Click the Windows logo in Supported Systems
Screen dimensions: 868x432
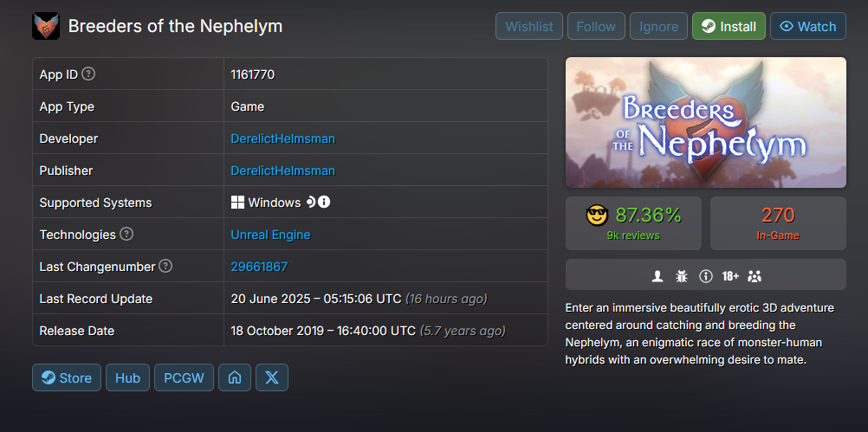click(x=237, y=203)
